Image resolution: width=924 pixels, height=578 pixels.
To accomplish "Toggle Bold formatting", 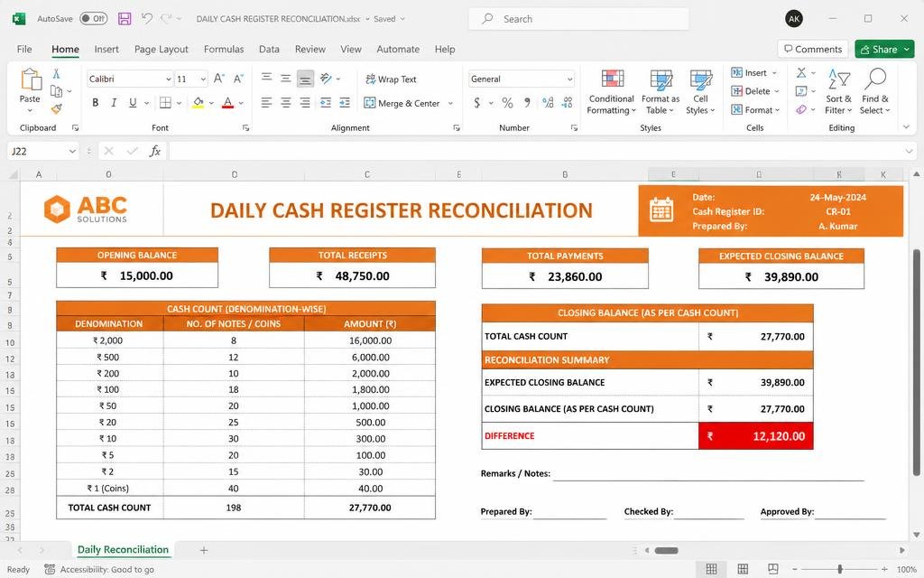I will [95, 103].
